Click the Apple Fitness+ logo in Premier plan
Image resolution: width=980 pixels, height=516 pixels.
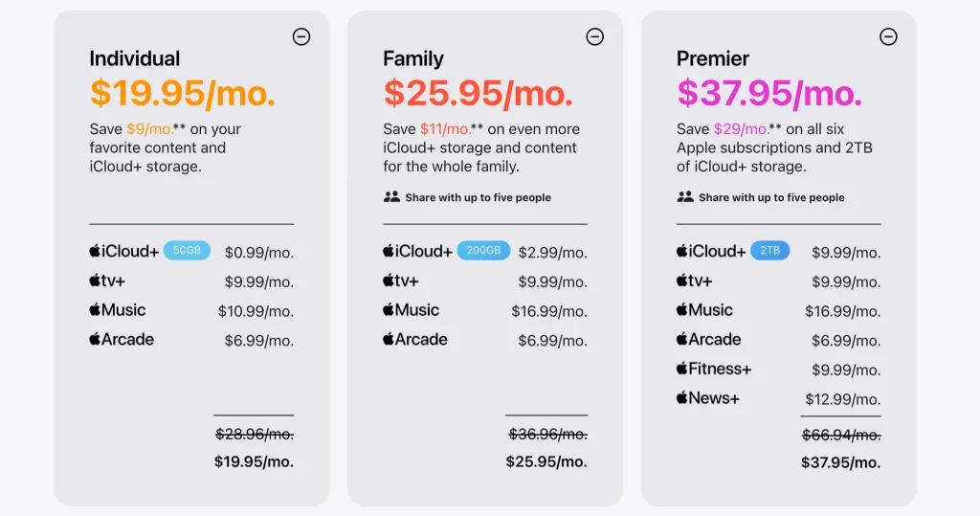pyautogui.click(x=714, y=369)
